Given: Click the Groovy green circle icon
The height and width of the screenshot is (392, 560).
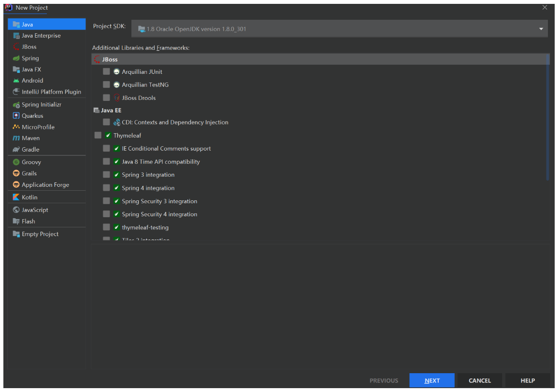Looking at the screenshot, I should [16, 162].
